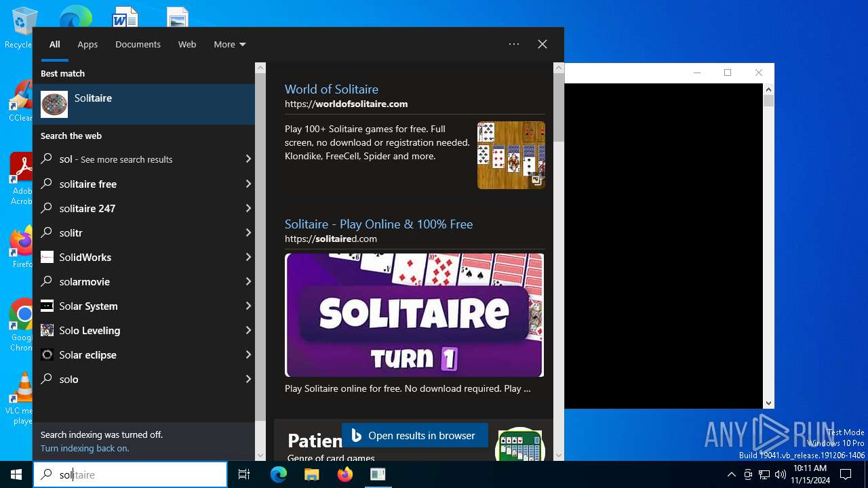Expand arrow for 'solitaire free'
Image resolution: width=868 pixels, height=488 pixels.
coord(248,184)
